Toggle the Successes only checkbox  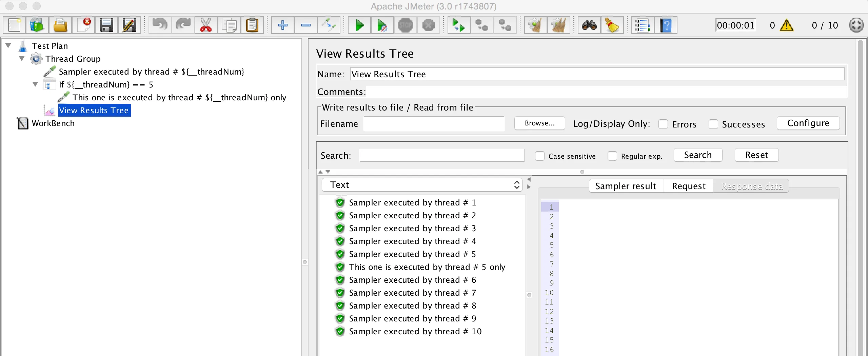(713, 124)
